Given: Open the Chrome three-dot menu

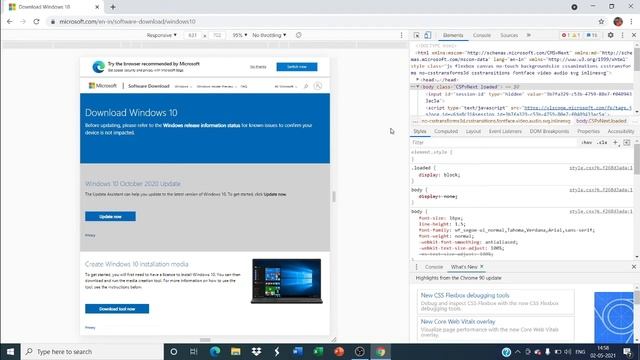Looking at the screenshot, I should tap(631, 22).
